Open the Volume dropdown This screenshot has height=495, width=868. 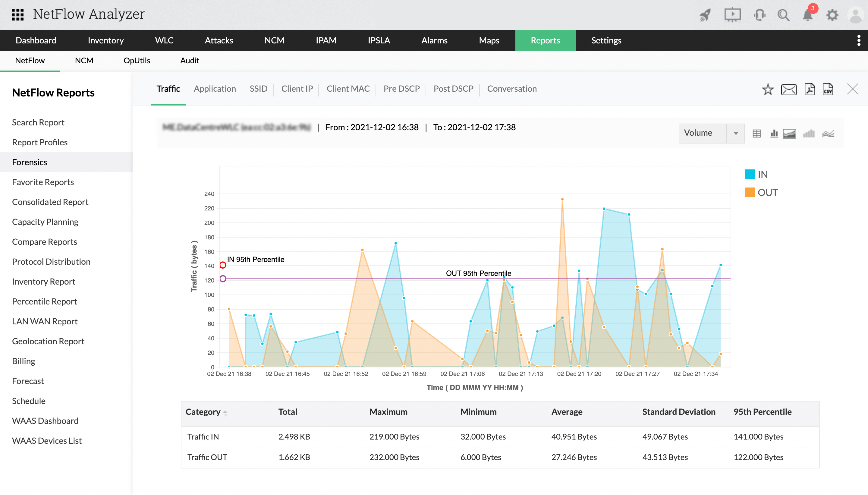click(x=711, y=133)
